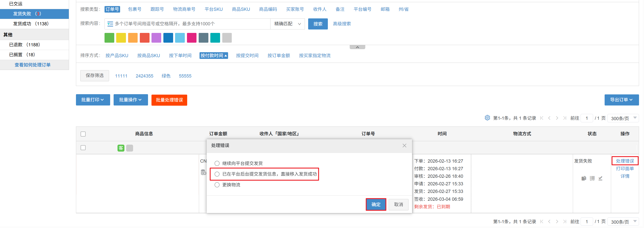This screenshot has width=644, height=228.
Task: Go to next page in the top pagination
Action: click(557, 118)
